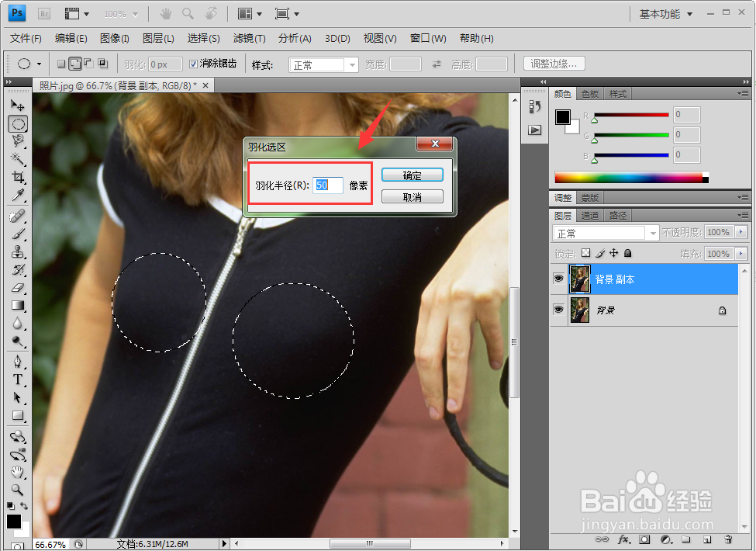This screenshot has height=551, width=756.
Task: Click the Add layer mask icon
Action: pyautogui.click(x=644, y=539)
